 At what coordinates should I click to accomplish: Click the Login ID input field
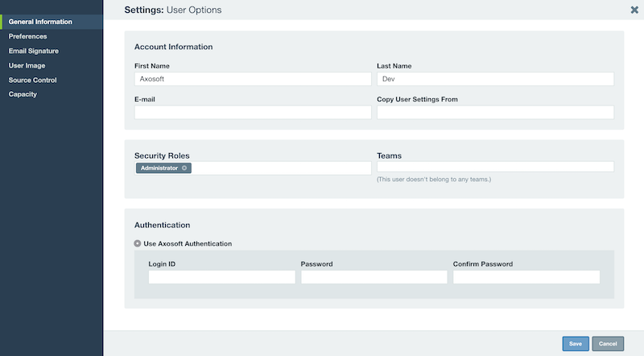click(x=222, y=277)
